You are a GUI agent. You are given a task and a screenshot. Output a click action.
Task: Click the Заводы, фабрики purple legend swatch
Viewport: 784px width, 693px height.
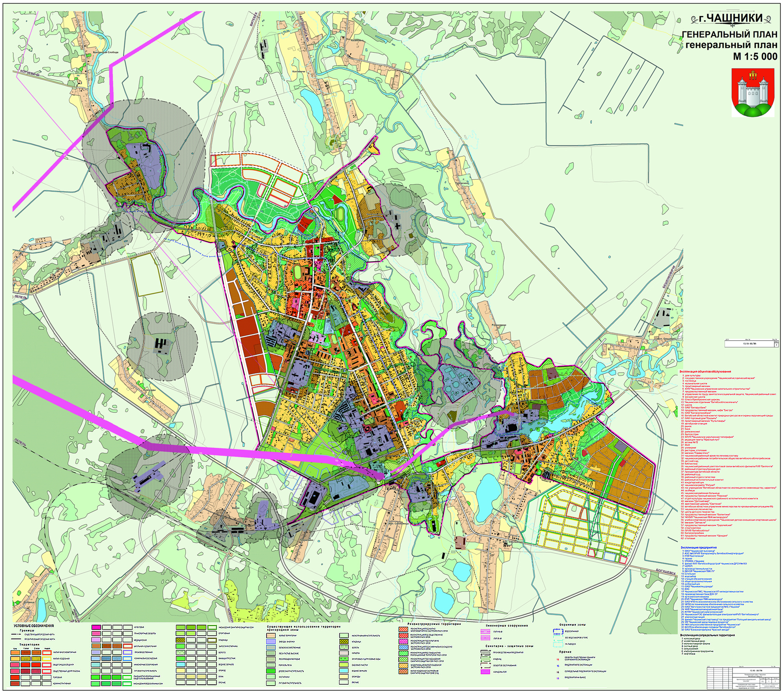[271, 642]
